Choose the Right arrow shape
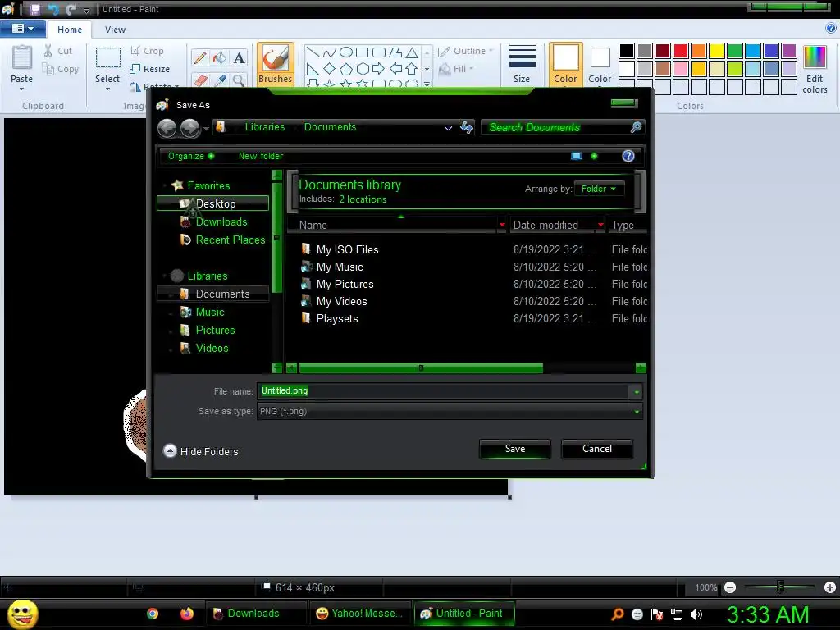Image resolution: width=840 pixels, height=630 pixels. coord(379,69)
